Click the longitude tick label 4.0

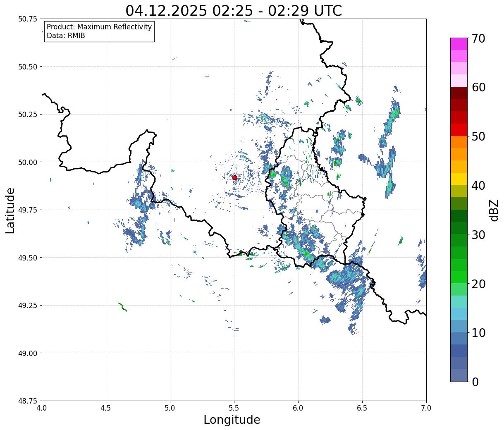pos(42,408)
